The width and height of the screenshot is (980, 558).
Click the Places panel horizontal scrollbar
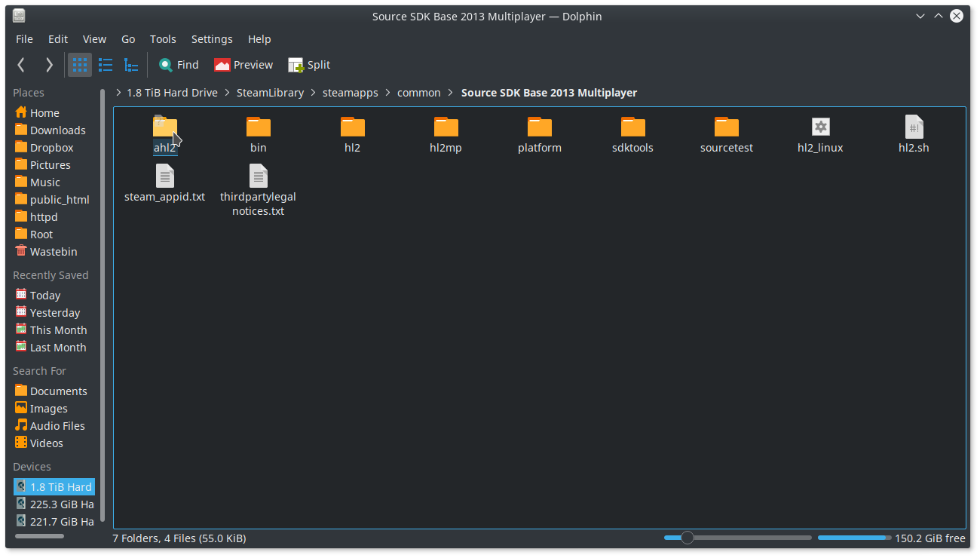[40, 536]
